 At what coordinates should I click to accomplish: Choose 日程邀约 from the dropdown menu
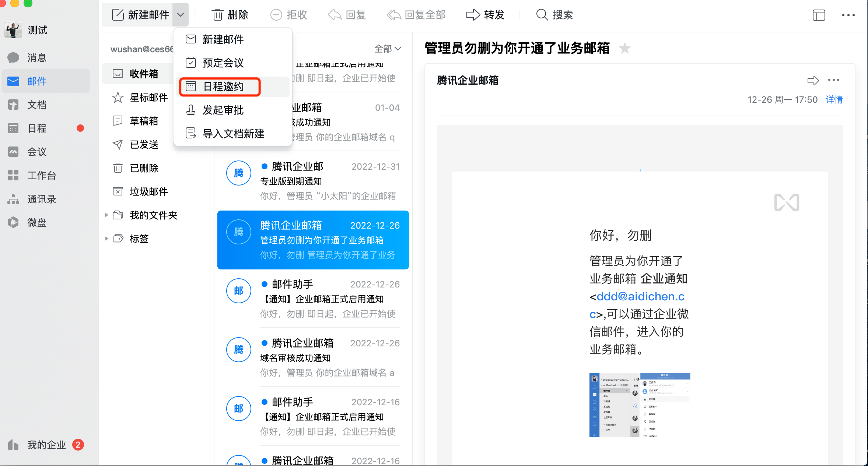click(x=233, y=87)
